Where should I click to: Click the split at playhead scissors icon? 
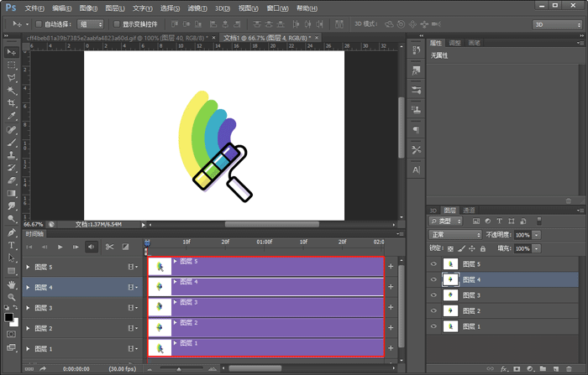point(109,247)
